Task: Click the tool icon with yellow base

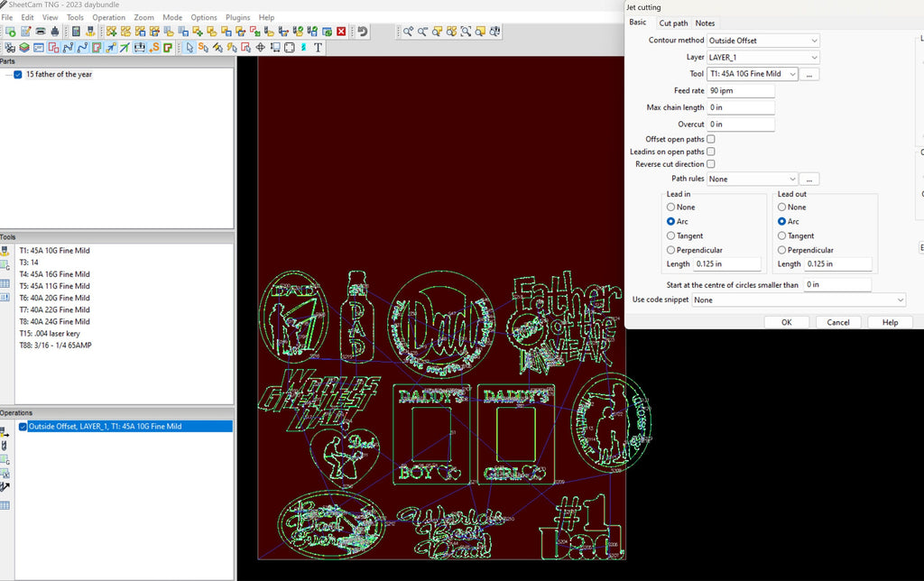Action: (91, 32)
